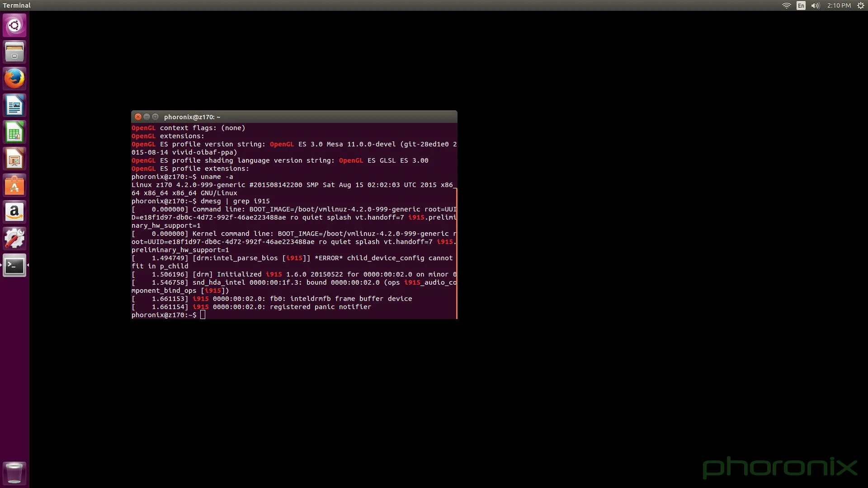Click the terminal prompt cursor line
The width and height of the screenshot is (868, 488).
pos(168,315)
